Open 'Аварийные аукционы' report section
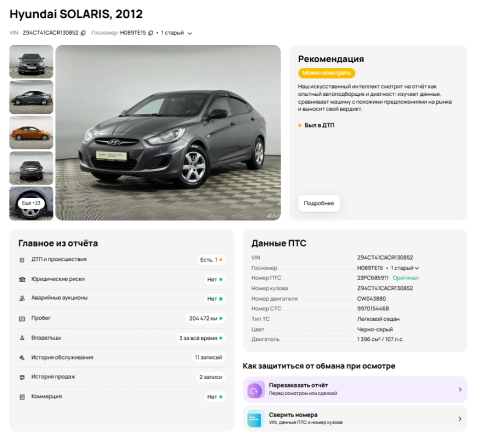486x447 pixels. pyautogui.click(x=122, y=298)
